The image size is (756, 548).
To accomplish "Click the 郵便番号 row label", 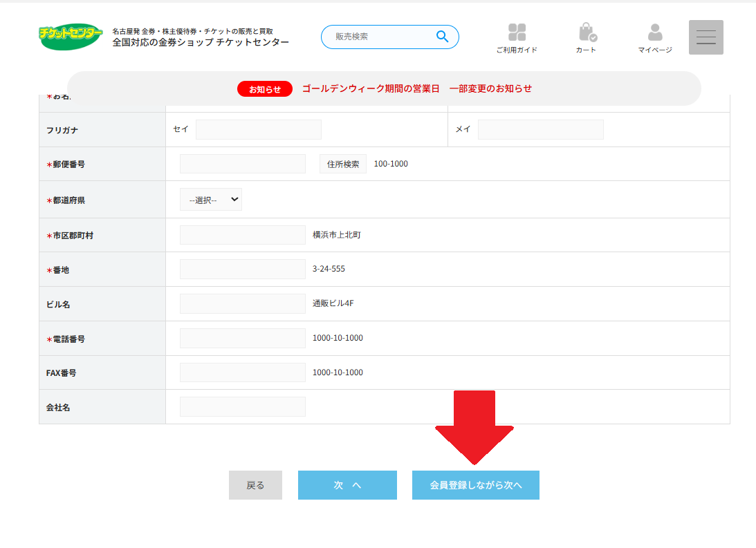I will [x=66, y=164].
